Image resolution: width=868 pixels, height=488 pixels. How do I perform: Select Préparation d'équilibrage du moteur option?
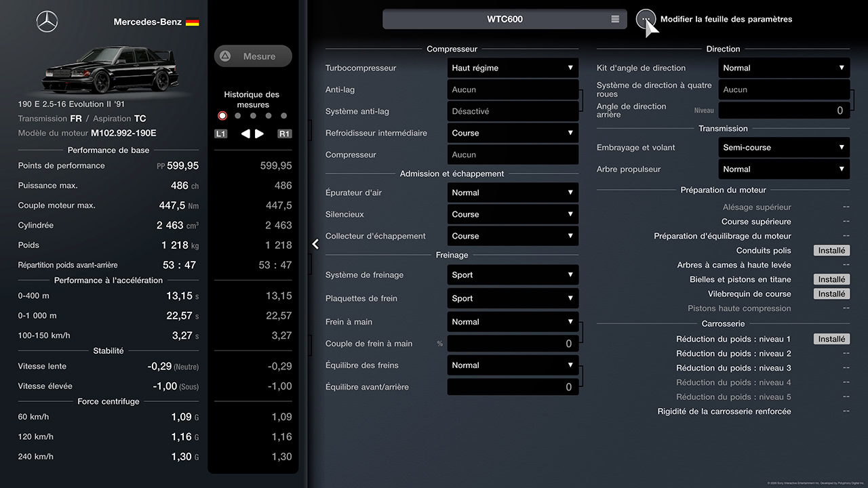tap(722, 236)
